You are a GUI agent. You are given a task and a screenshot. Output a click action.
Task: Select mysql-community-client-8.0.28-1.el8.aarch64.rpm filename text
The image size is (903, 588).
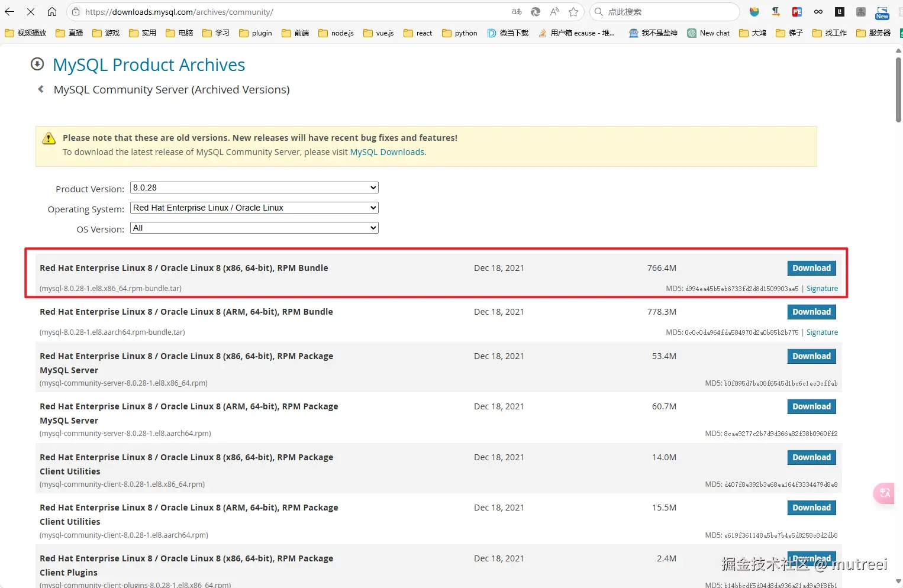[124, 535]
